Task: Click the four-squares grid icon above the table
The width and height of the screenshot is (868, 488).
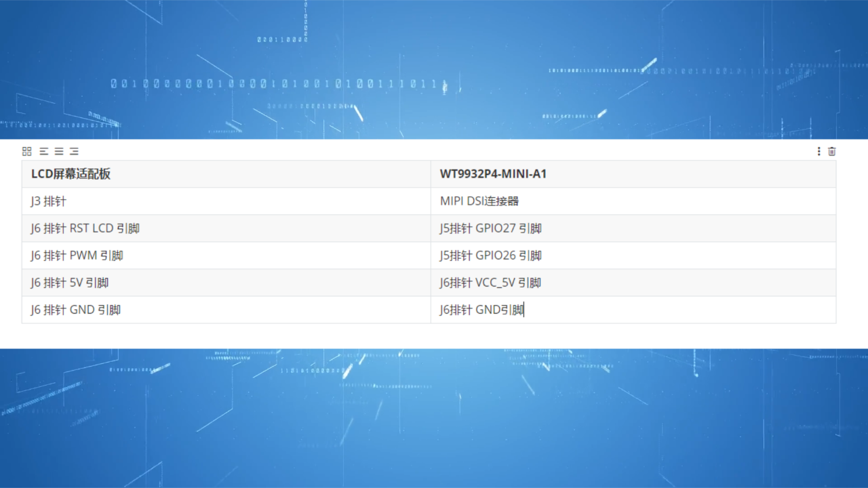Action: click(27, 151)
